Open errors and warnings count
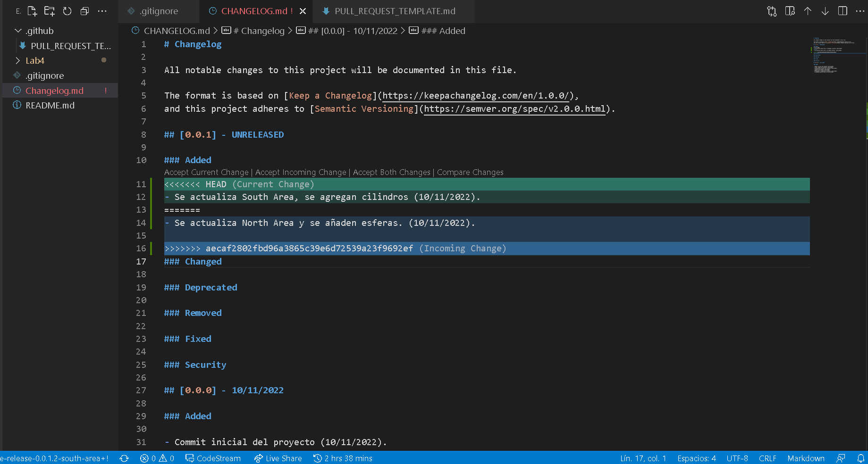This screenshot has width=868, height=464. tap(157, 458)
